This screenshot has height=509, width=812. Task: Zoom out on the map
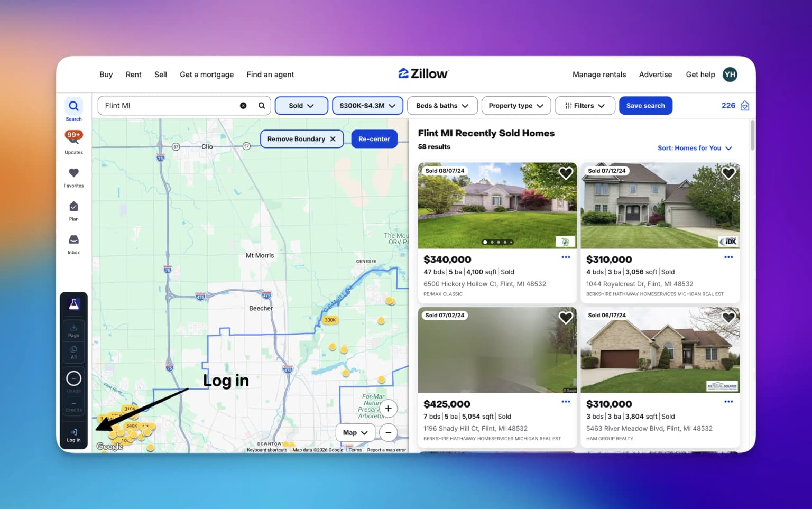click(388, 432)
